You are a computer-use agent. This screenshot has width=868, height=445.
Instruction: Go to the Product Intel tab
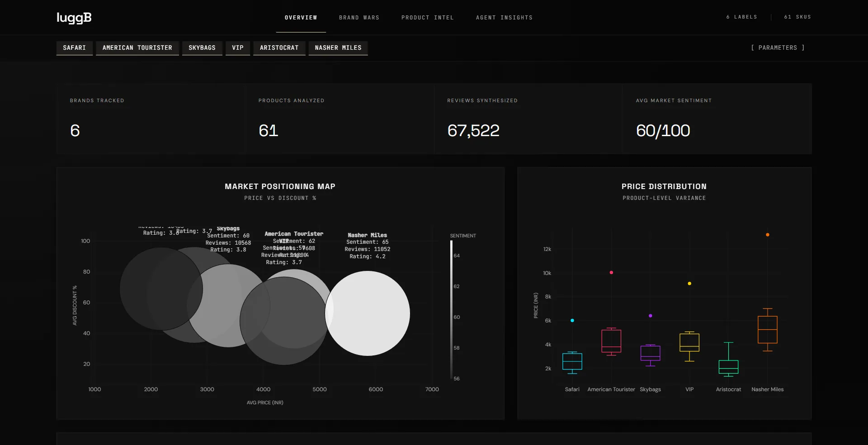428,18
